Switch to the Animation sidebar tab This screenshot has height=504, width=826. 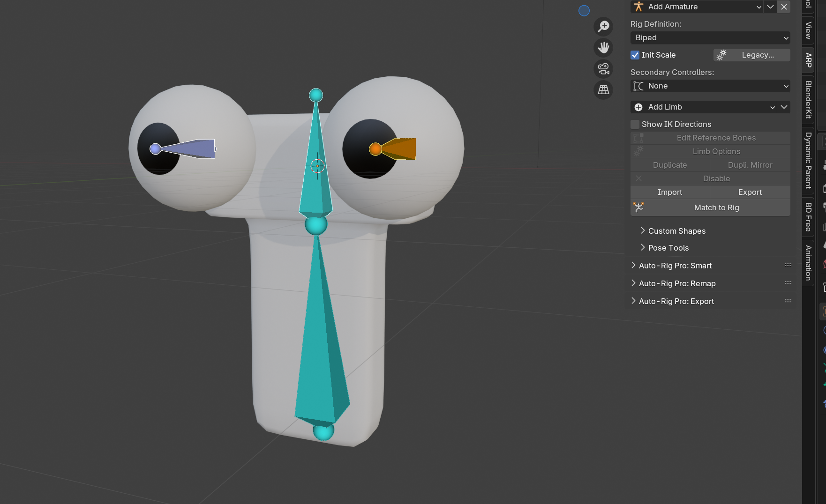point(808,263)
